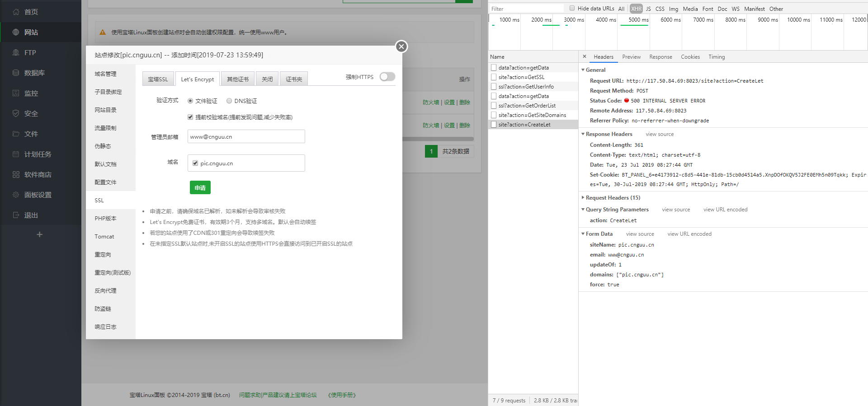Switch to the Preview tab in DevTools
Screen dimensions: 868x406
click(x=631, y=57)
